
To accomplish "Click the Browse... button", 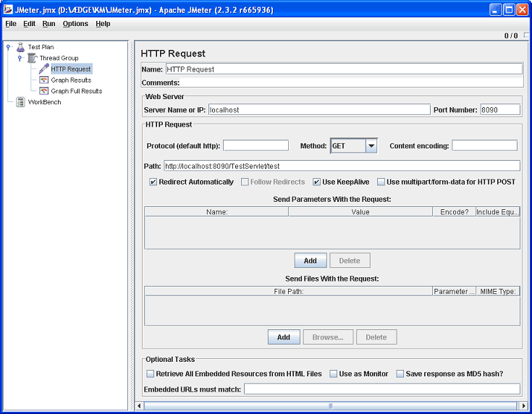I will (x=328, y=337).
